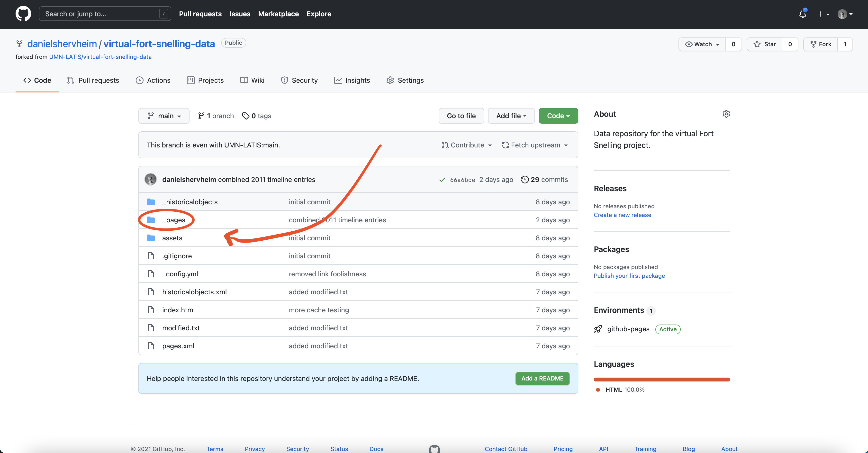Viewport: 868px width, 453px height.
Task: Open Contact GitHub footer link
Action: (506, 449)
